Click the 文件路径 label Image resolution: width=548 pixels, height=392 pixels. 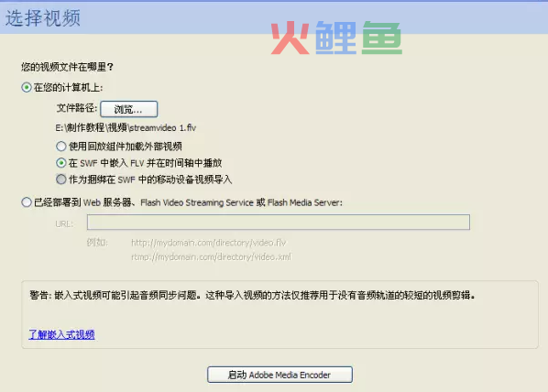point(77,108)
